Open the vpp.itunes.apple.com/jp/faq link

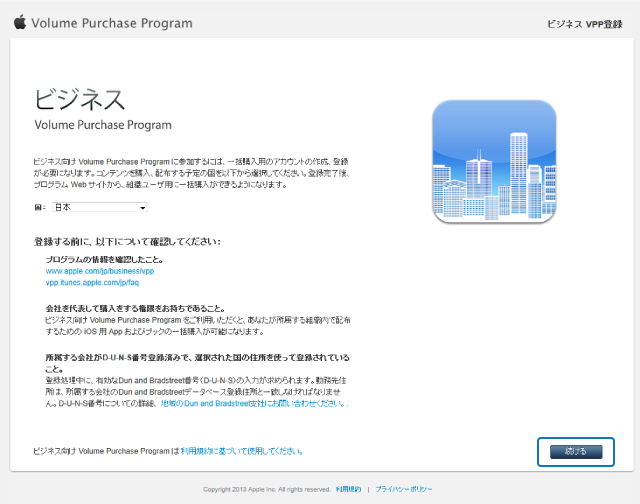92,283
